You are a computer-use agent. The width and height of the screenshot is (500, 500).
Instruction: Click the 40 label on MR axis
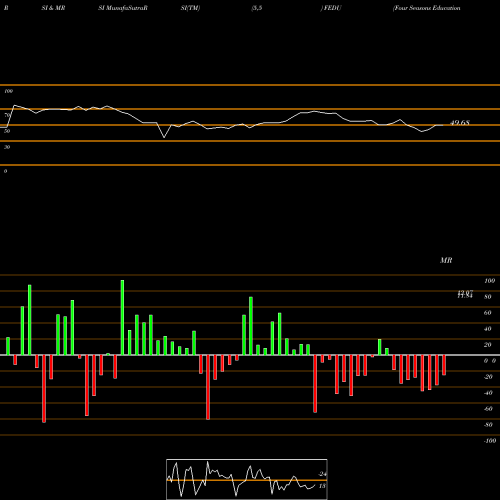click(487, 329)
